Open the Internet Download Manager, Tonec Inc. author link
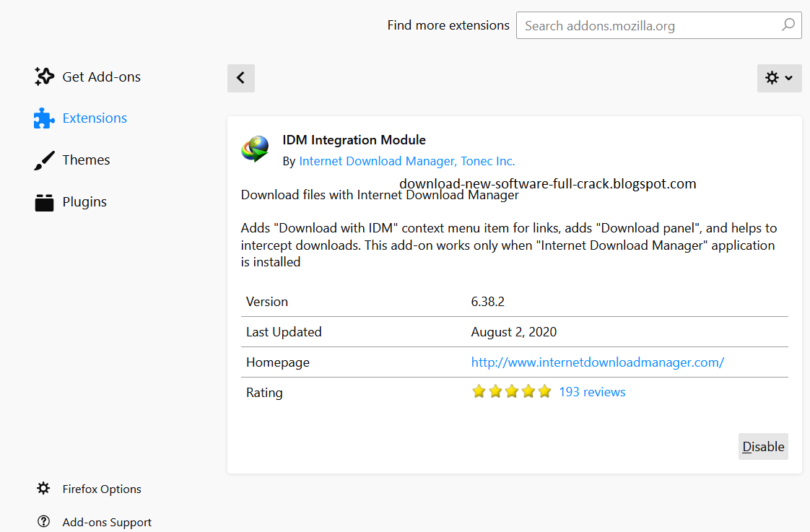The image size is (810, 532). 407,161
